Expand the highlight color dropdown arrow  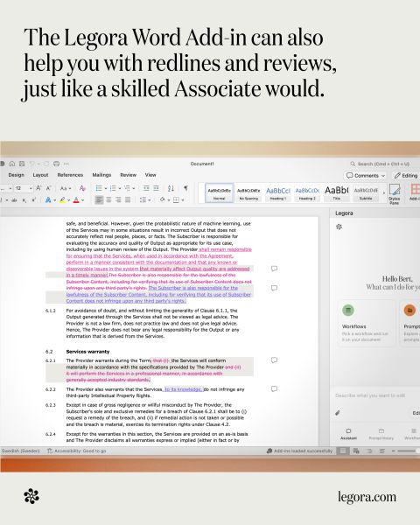tap(68, 200)
